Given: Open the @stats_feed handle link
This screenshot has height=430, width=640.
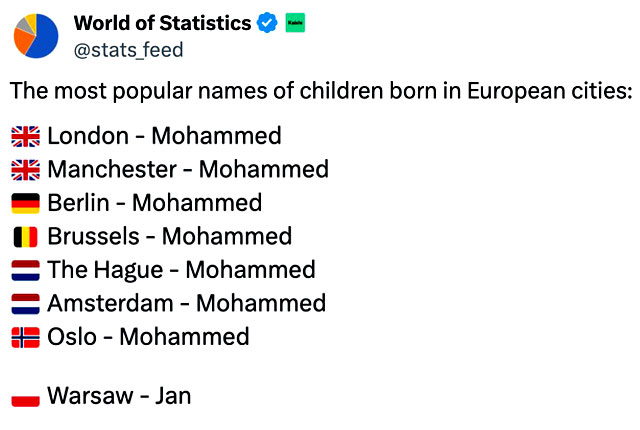Looking at the screenshot, I should coord(128,49).
